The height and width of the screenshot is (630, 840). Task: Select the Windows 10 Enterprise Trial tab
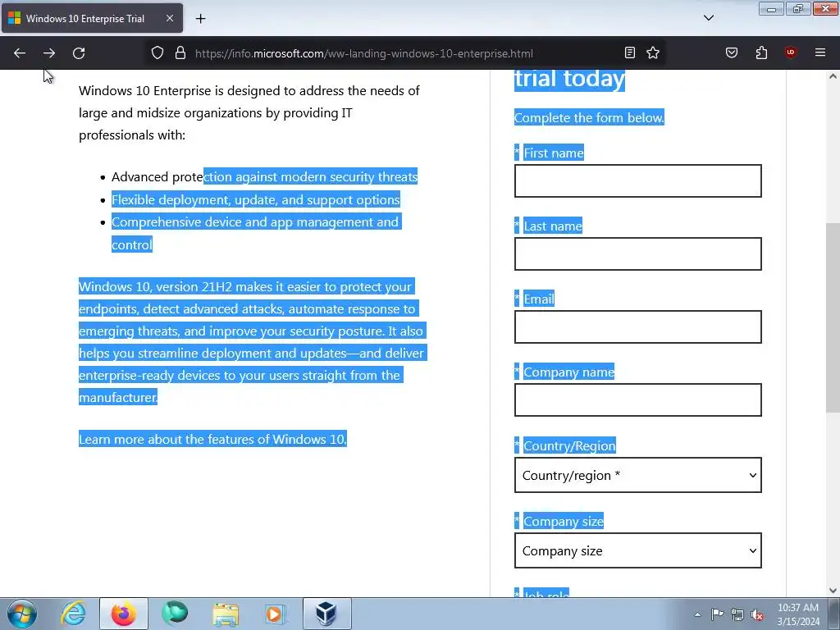click(x=92, y=18)
